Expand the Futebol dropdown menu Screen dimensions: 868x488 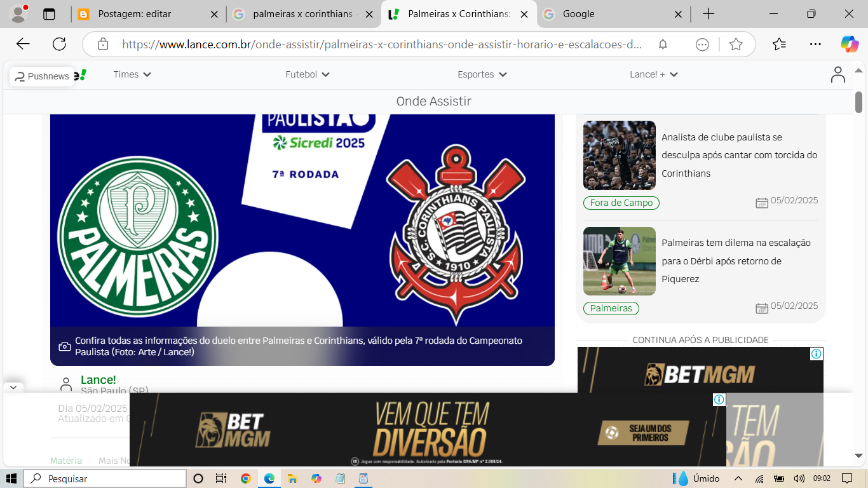pos(308,74)
